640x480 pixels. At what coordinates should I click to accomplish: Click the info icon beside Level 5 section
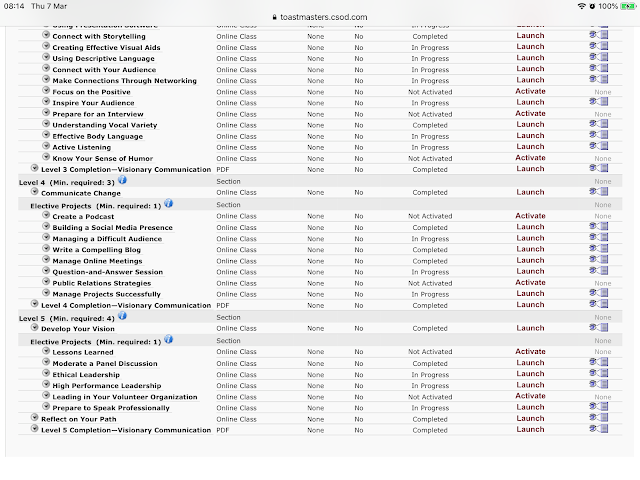122,316
